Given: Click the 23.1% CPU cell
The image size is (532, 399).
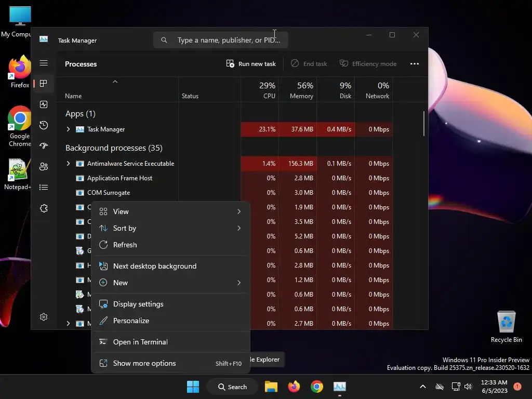Looking at the screenshot, I should tap(260, 129).
